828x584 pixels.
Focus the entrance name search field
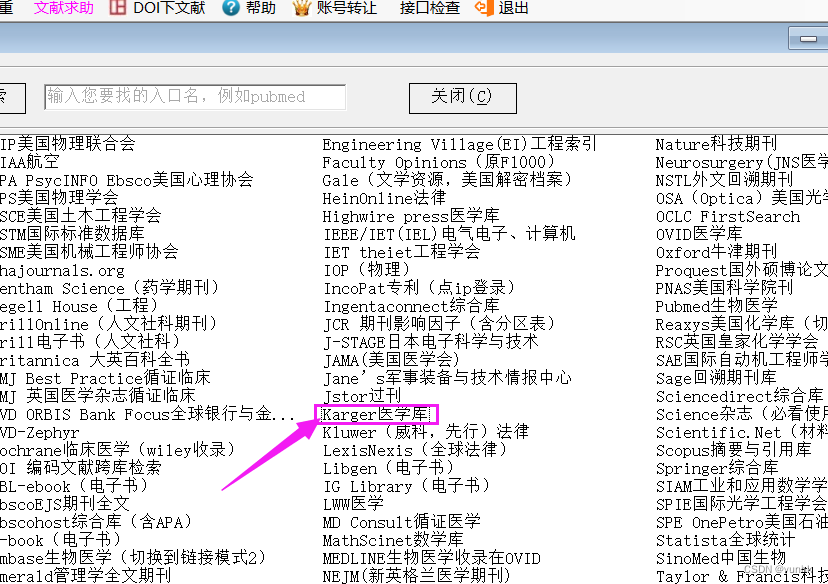click(x=195, y=97)
